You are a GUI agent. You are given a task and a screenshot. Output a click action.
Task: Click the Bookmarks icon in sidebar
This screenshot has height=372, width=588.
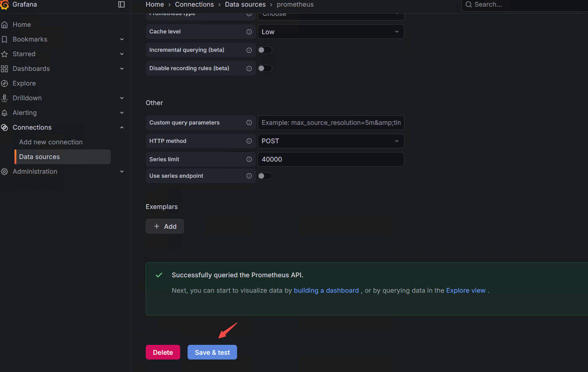tap(4, 39)
